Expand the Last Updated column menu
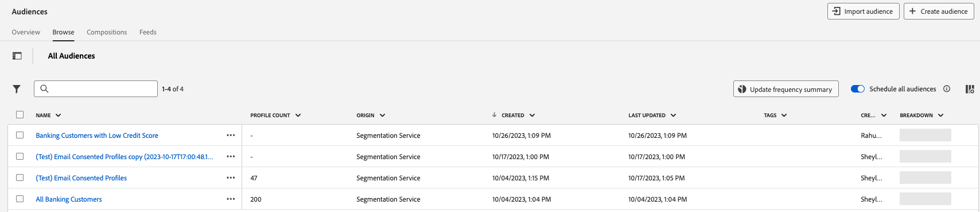Viewport: 980px width, 212px height. (x=673, y=115)
